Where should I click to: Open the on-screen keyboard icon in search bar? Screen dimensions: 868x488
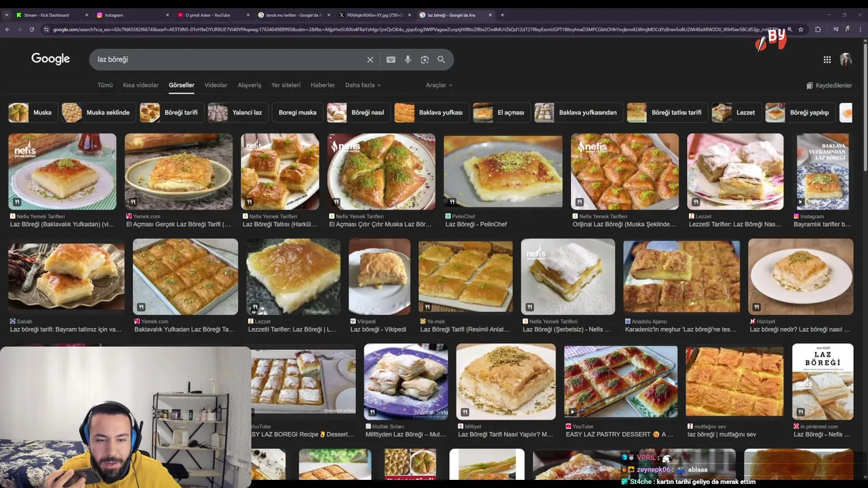click(x=391, y=60)
